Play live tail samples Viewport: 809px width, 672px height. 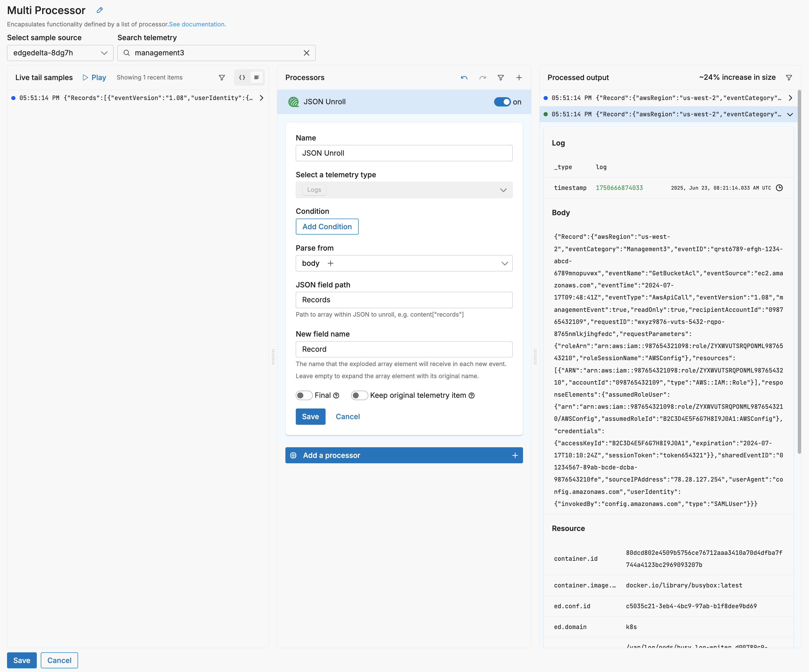[x=94, y=78]
